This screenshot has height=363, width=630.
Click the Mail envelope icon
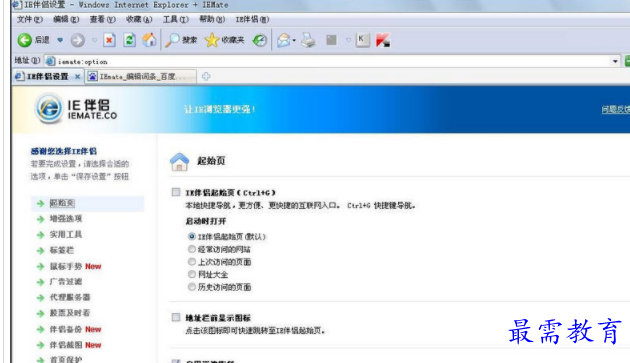(x=284, y=40)
